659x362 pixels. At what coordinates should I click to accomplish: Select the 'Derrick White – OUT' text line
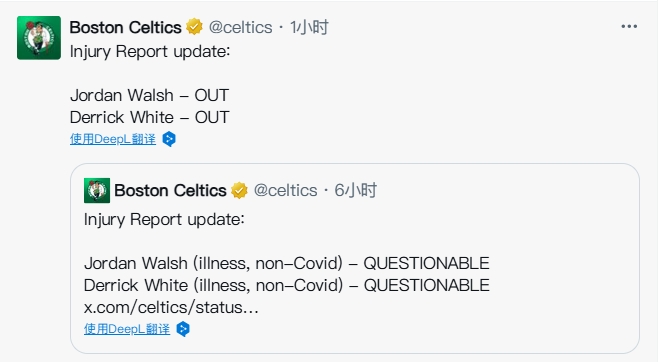click(x=150, y=117)
